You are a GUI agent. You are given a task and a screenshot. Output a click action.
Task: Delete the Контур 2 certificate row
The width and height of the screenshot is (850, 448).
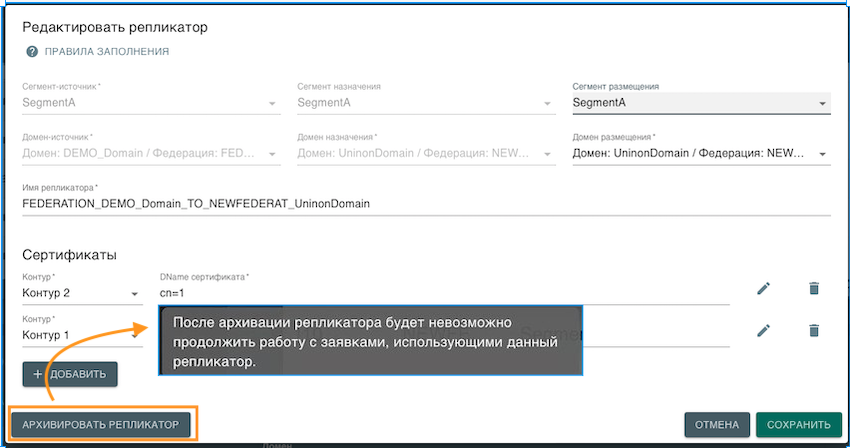pos(814,289)
